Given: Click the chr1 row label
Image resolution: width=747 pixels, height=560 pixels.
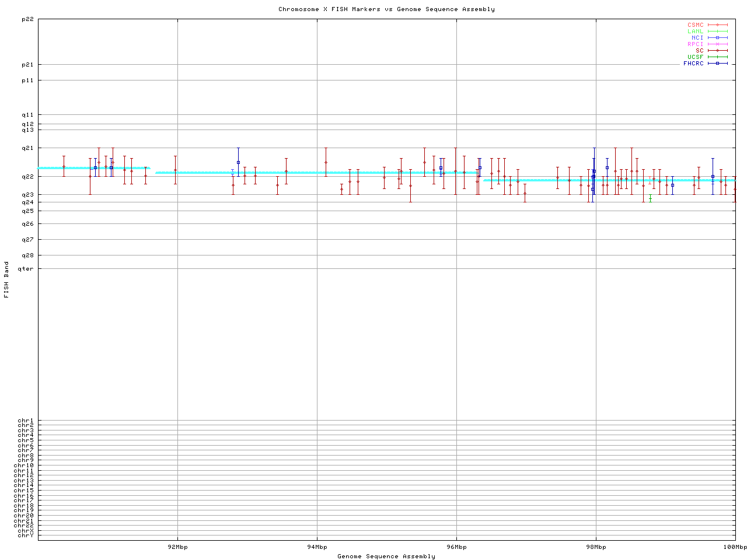Looking at the screenshot, I should pyautogui.click(x=26, y=421).
